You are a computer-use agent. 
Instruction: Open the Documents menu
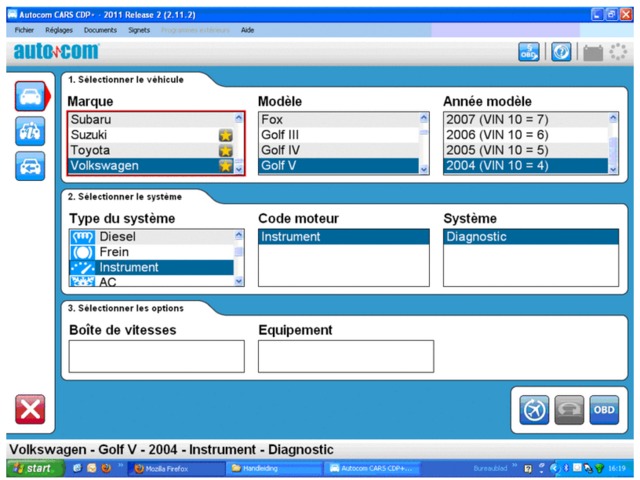click(100, 30)
